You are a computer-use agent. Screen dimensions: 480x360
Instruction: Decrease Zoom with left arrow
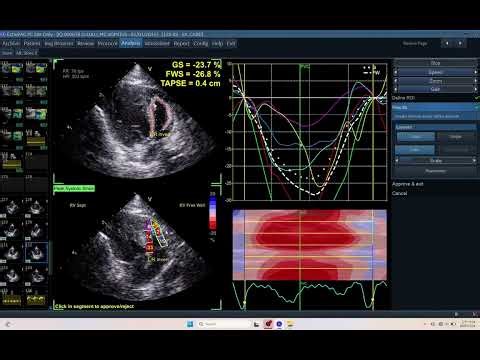tap(396, 81)
